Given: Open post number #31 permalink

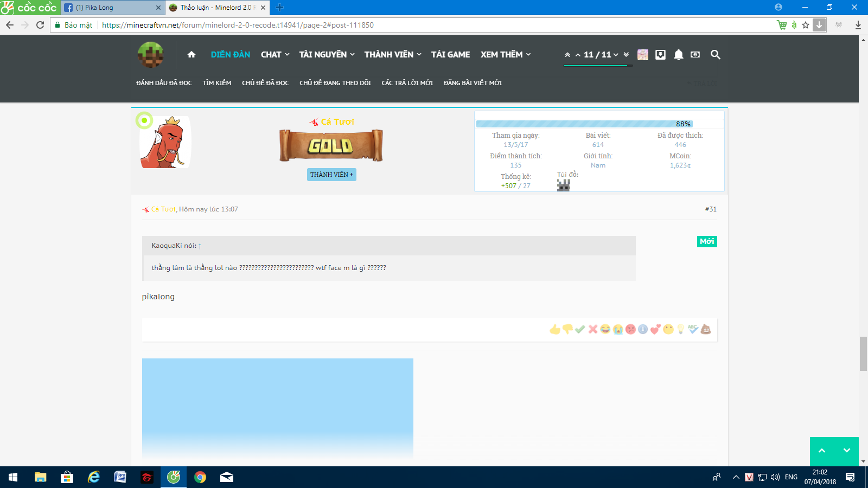Looking at the screenshot, I should 711,209.
